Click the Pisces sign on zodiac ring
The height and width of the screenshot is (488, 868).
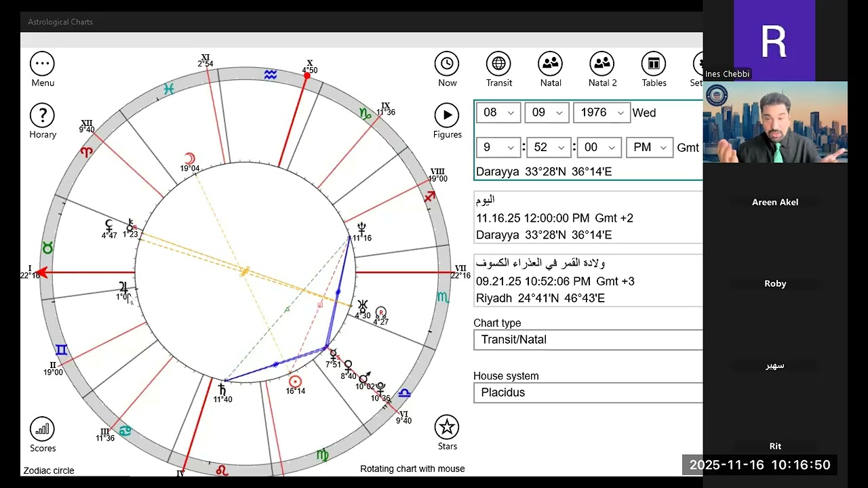click(169, 88)
